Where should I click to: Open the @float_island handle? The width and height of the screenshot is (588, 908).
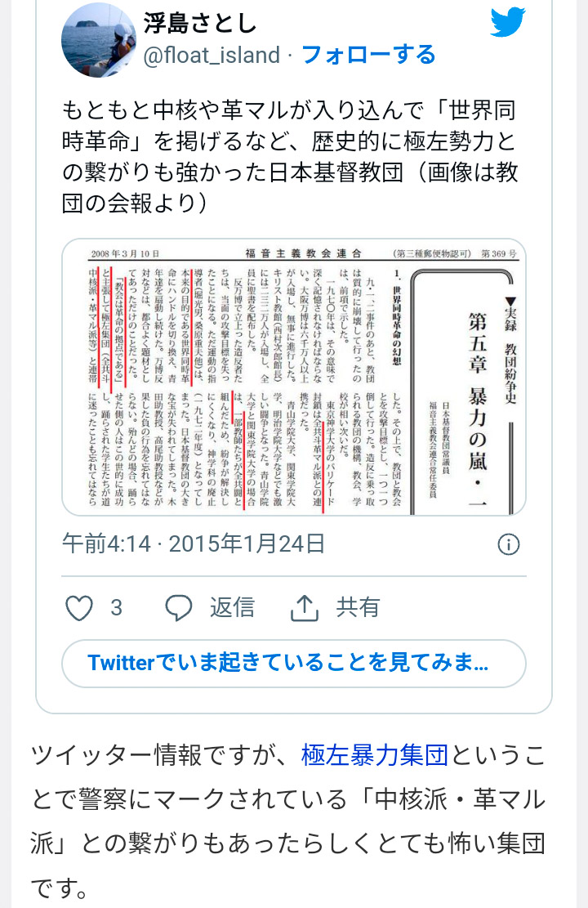(x=212, y=55)
